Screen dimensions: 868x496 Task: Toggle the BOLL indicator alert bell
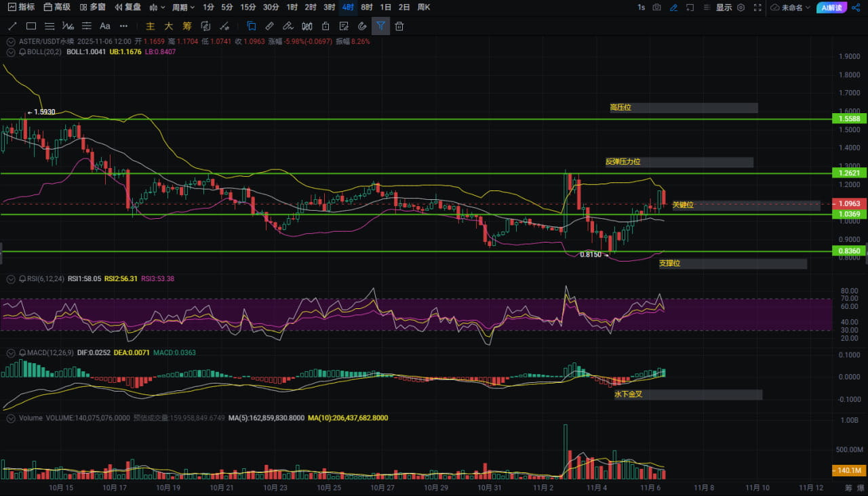click(22, 51)
